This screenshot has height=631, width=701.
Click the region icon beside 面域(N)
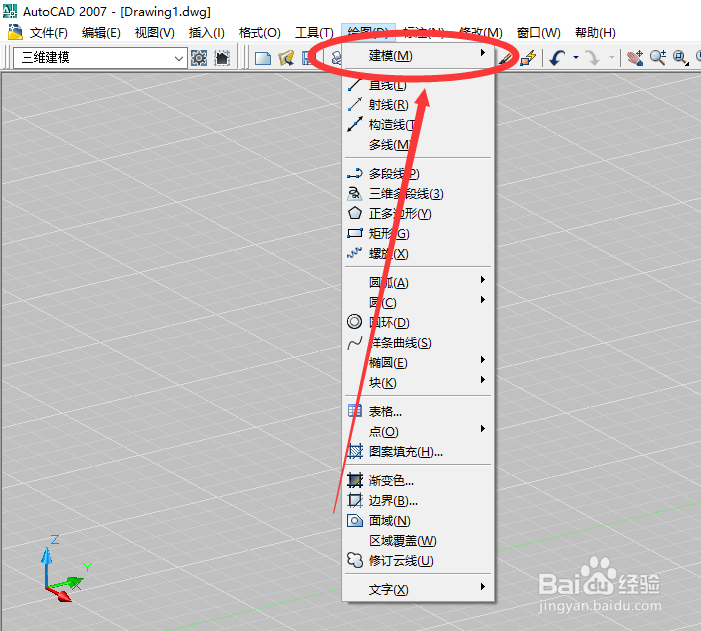pos(355,521)
